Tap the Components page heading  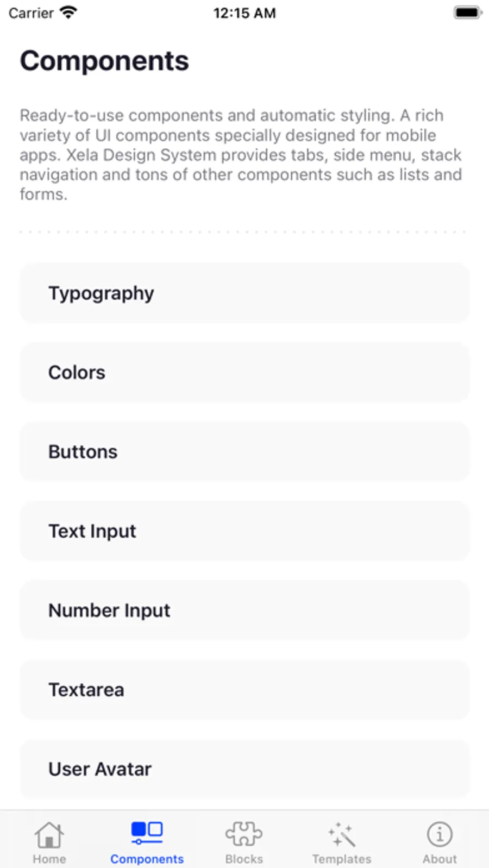click(x=104, y=61)
